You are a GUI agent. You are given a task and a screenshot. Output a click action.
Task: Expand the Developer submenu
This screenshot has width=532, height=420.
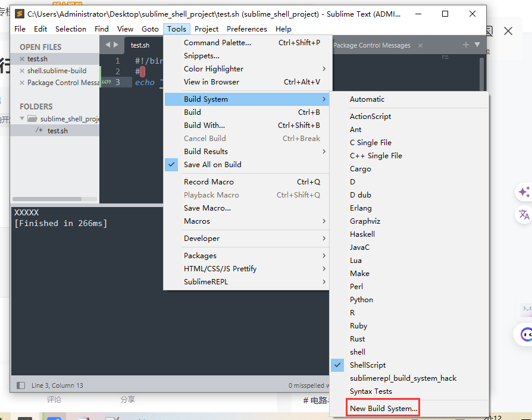(247, 239)
